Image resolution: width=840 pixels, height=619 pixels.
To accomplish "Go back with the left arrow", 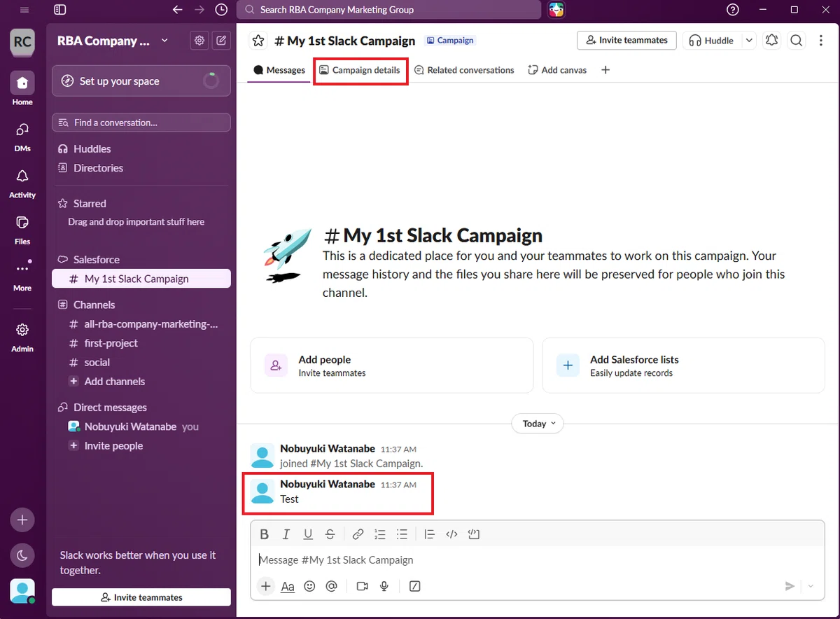I will (178, 10).
